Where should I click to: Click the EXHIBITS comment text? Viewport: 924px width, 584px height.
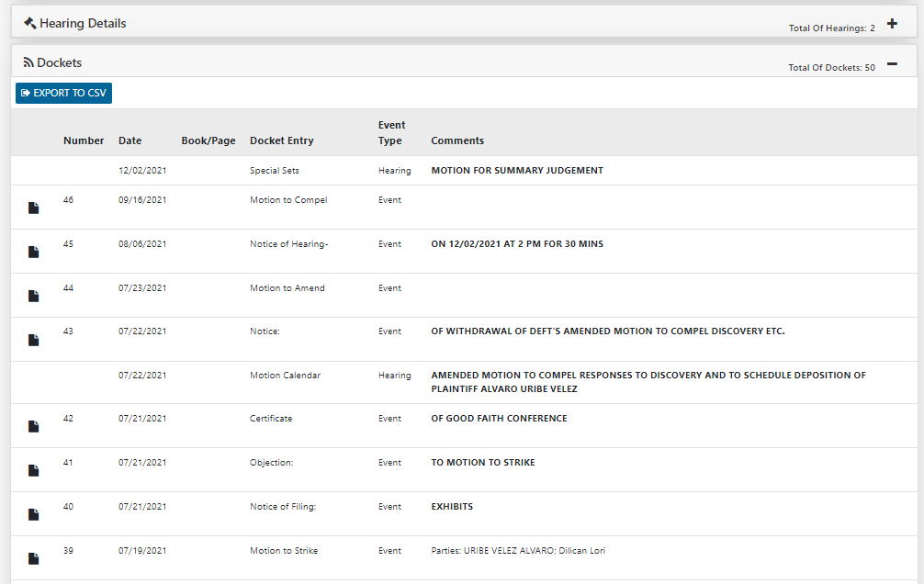(x=452, y=507)
